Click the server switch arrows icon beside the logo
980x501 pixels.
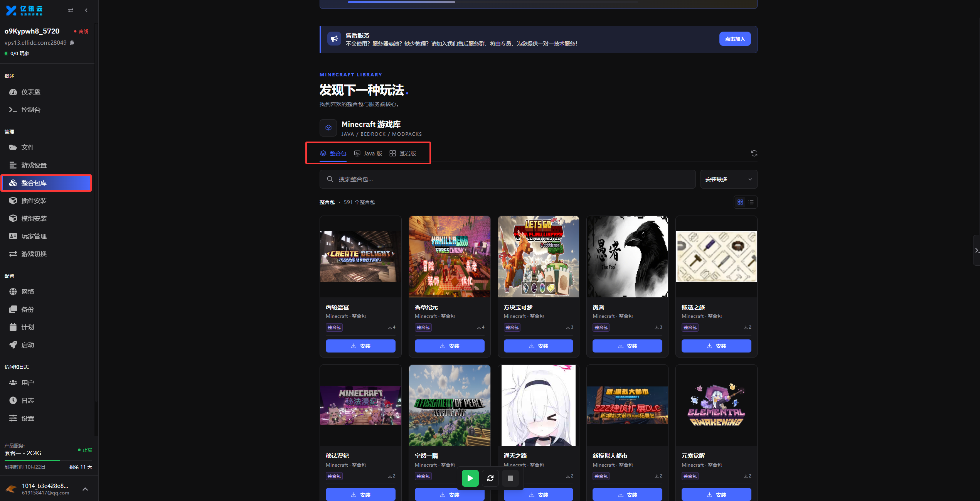coord(71,10)
